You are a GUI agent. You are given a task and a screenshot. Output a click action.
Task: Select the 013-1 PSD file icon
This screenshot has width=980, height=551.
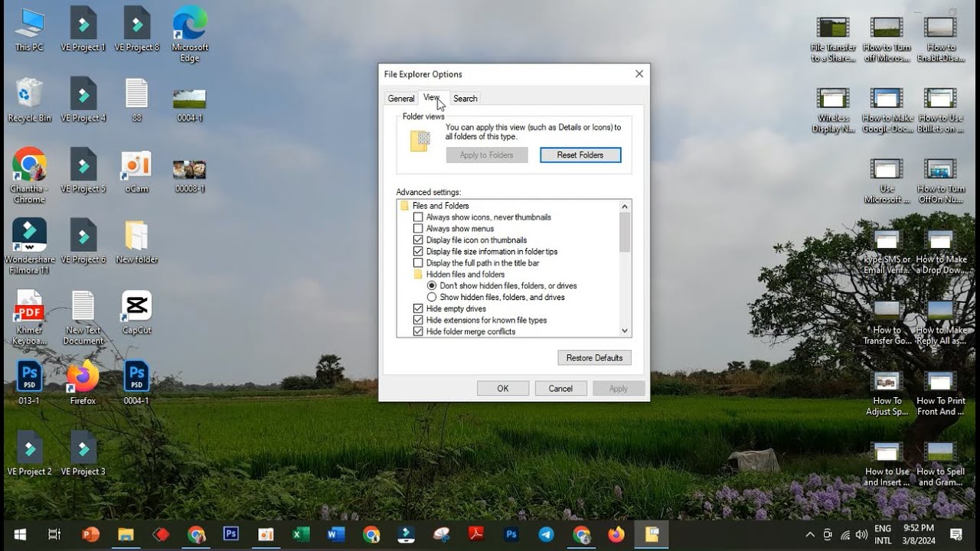29,383
